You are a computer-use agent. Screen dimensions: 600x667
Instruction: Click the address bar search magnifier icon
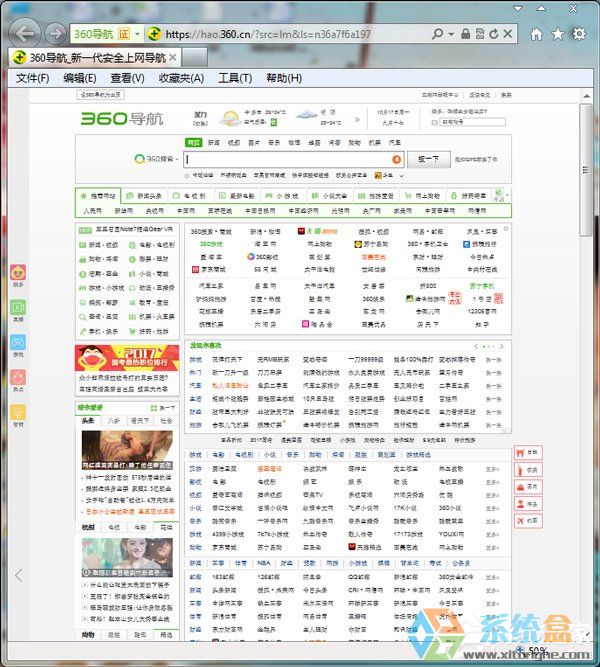[x=437, y=34]
